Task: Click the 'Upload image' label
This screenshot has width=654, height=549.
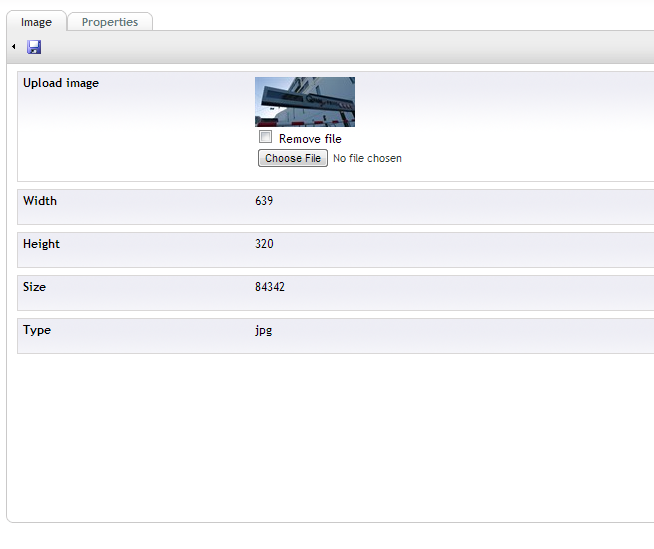Action: (x=61, y=83)
